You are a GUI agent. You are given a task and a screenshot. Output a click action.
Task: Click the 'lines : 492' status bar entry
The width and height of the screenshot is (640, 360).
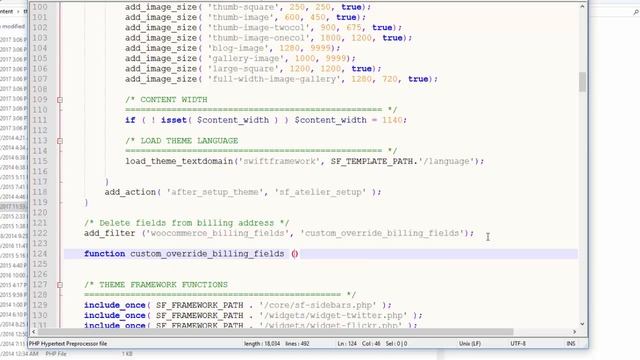(297, 344)
